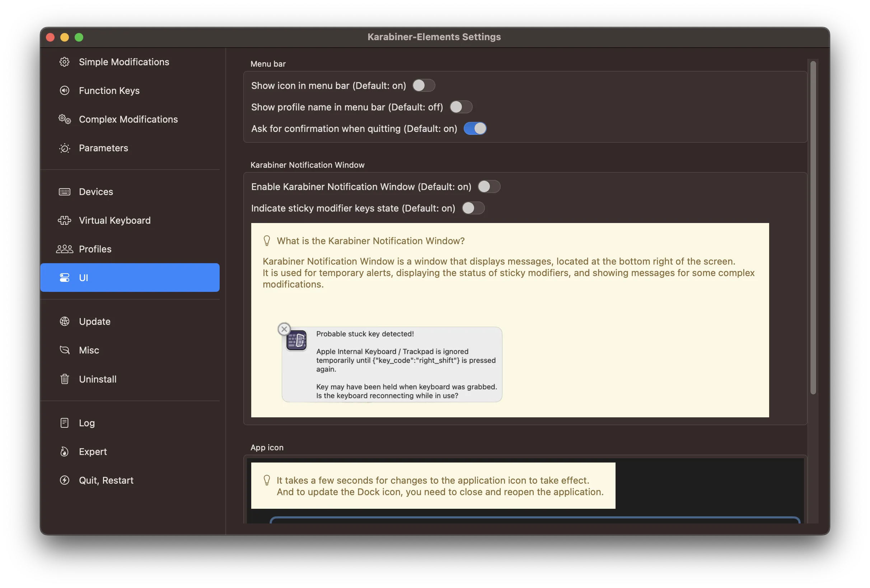870x588 pixels.
Task: Click the Expert flame icon
Action: pos(64,451)
